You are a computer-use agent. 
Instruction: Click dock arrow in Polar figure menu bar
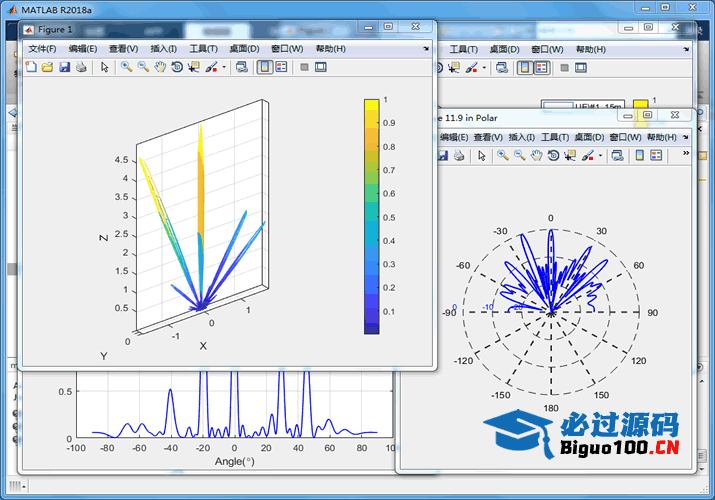[x=685, y=137]
